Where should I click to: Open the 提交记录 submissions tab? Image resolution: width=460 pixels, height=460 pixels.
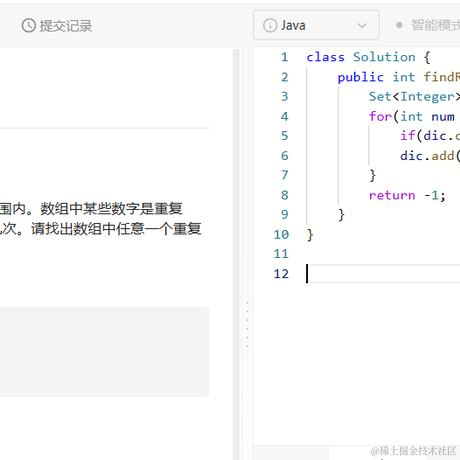coord(57,26)
